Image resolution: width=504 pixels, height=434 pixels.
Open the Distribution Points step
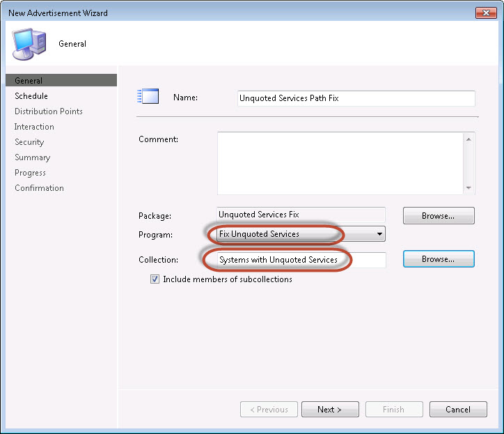click(49, 111)
